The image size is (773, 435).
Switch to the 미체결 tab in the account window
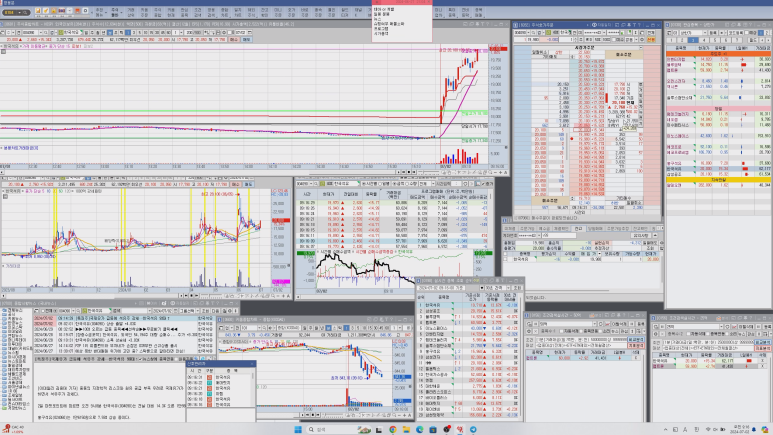[510, 228]
